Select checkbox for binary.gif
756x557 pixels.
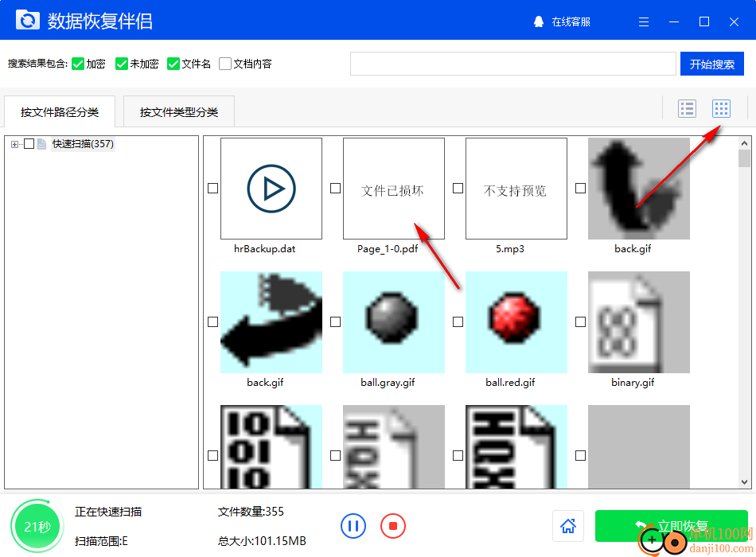[x=580, y=321]
